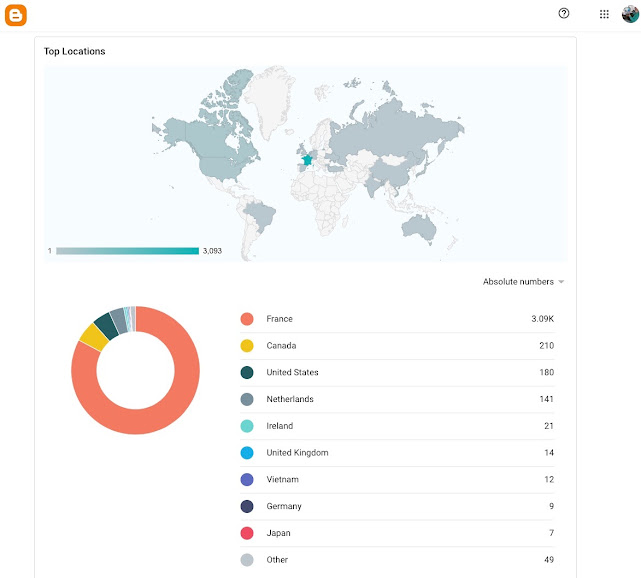Click the 9 value for Germany
This screenshot has width=641, height=578.
pos(551,506)
